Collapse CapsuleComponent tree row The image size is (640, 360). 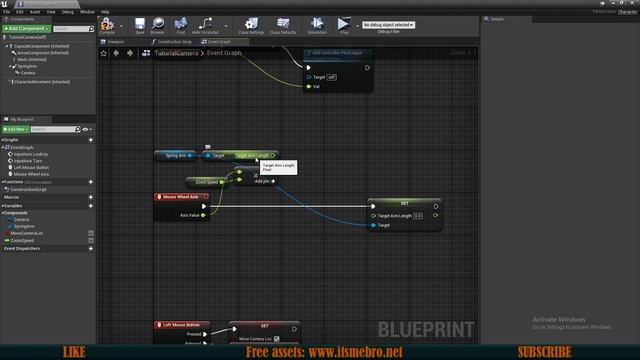(7, 47)
